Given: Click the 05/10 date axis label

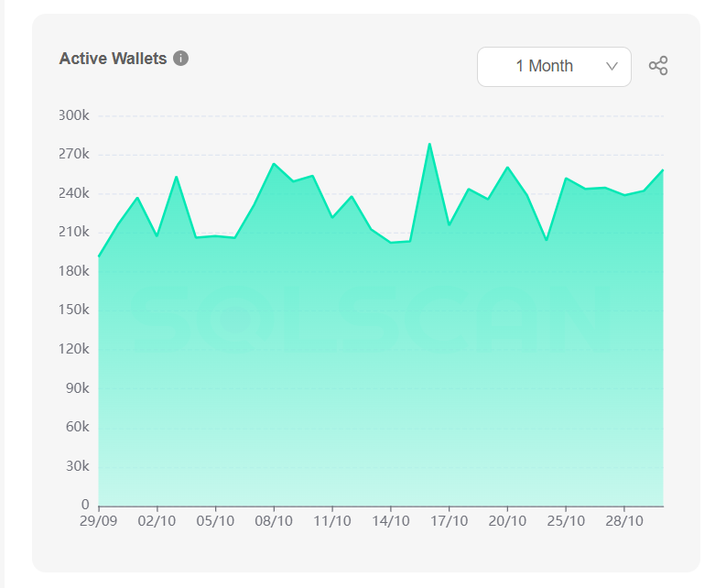Looking at the screenshot, I should click(216, 520).
